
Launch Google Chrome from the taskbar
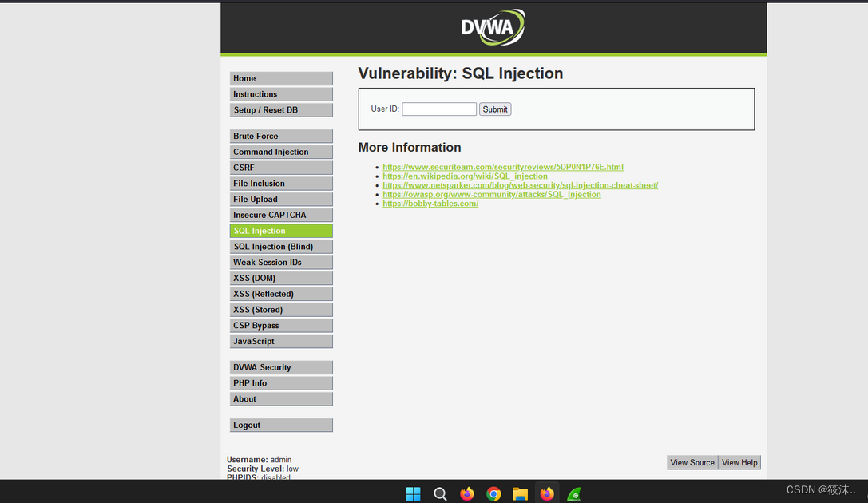[493, 493]
